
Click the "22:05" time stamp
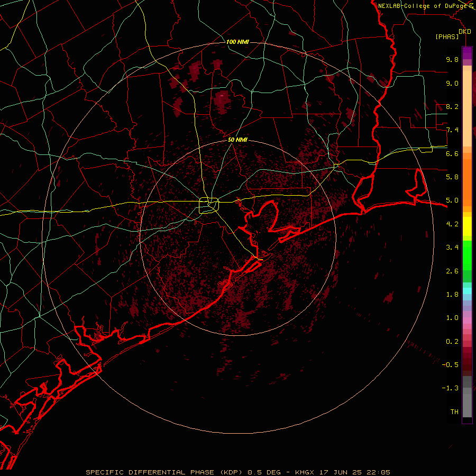(378, 472)
